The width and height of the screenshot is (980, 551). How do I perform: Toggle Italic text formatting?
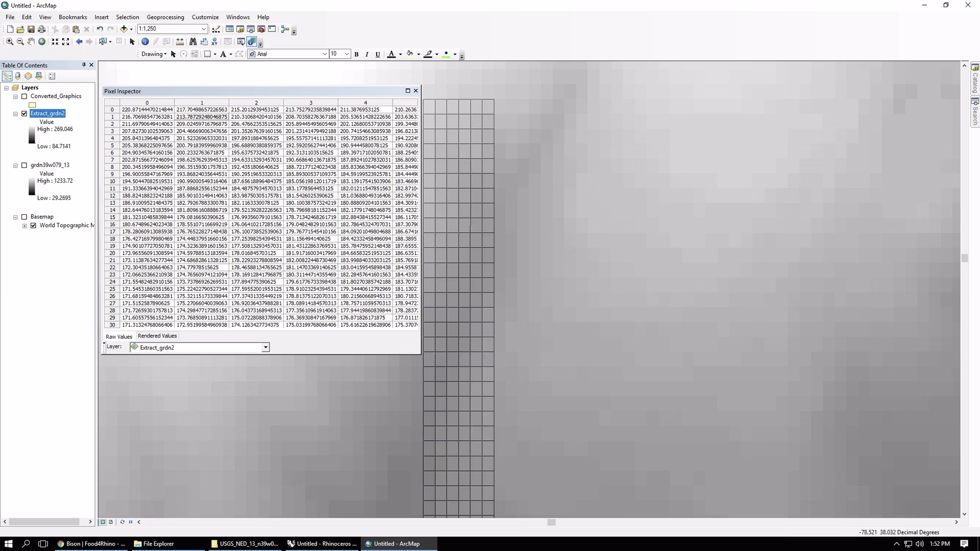tap(367, 54)
